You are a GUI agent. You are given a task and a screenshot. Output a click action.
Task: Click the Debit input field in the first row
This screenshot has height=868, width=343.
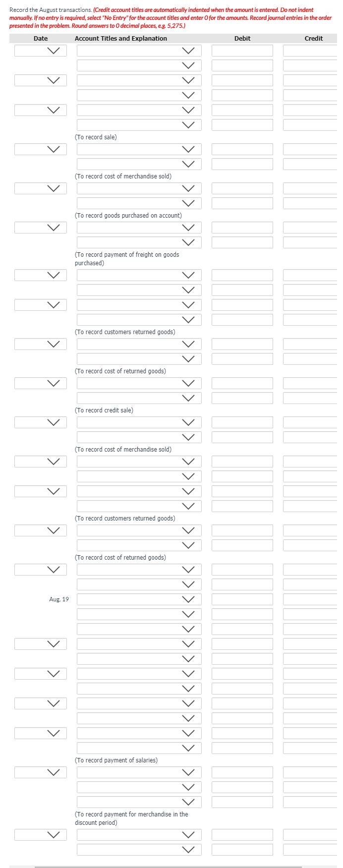point(242,50)
